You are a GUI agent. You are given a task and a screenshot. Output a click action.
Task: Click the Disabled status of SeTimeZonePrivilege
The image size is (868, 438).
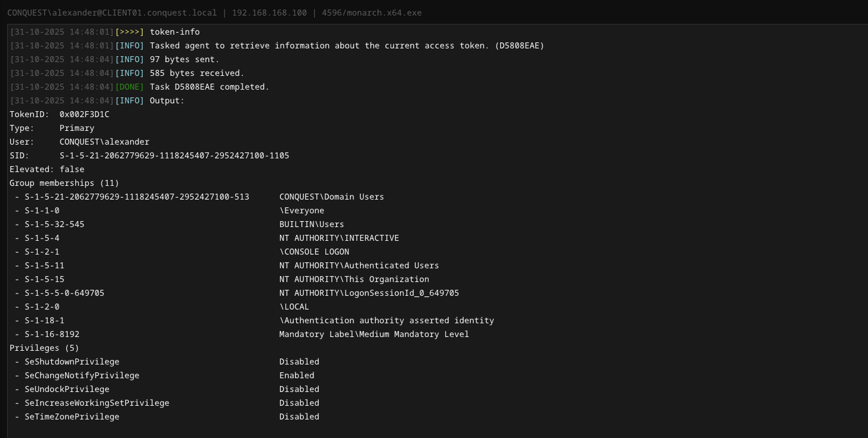pyautogui.click(x=299, y=416)
